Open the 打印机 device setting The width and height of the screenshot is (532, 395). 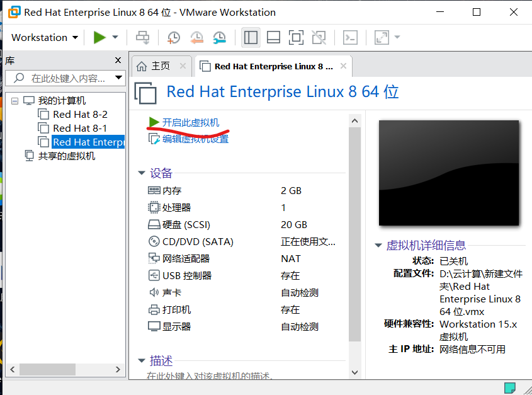tap(169, 309)
